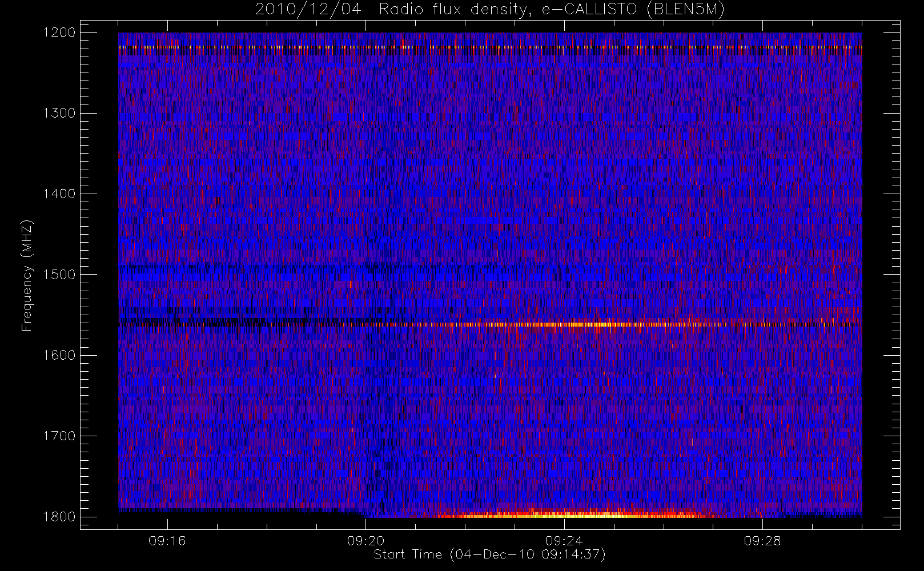924x571 pixels.
Task: Click the bright emission band at 1800 MHz
Action: tap(571, 514)
